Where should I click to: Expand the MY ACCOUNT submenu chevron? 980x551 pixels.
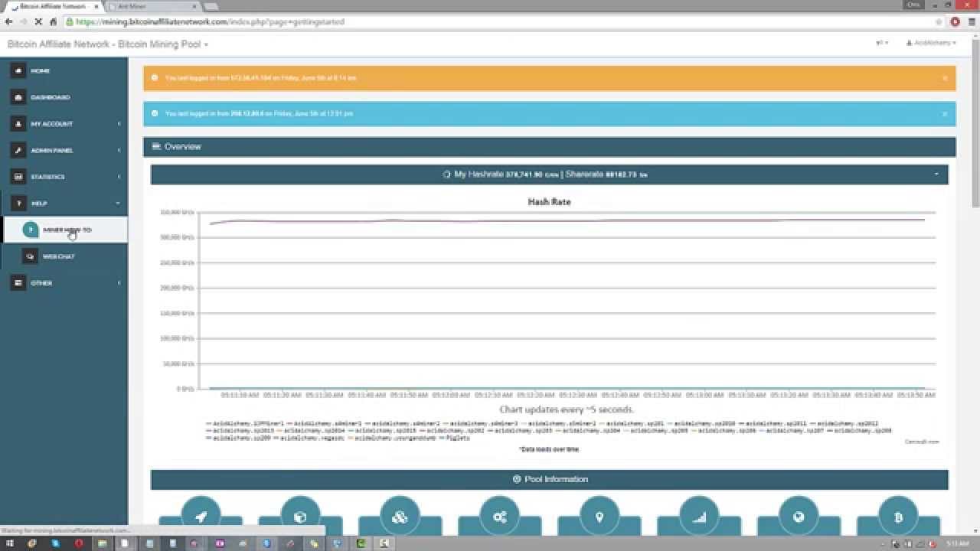tap(119, 124)
